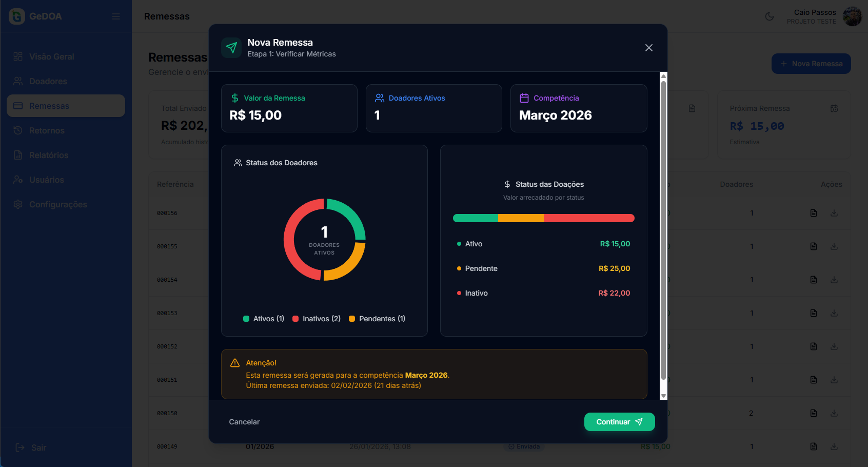Open Visão Geral in sidebar
The height and width of the screenshot is (467, 868).
coord(51,56)
